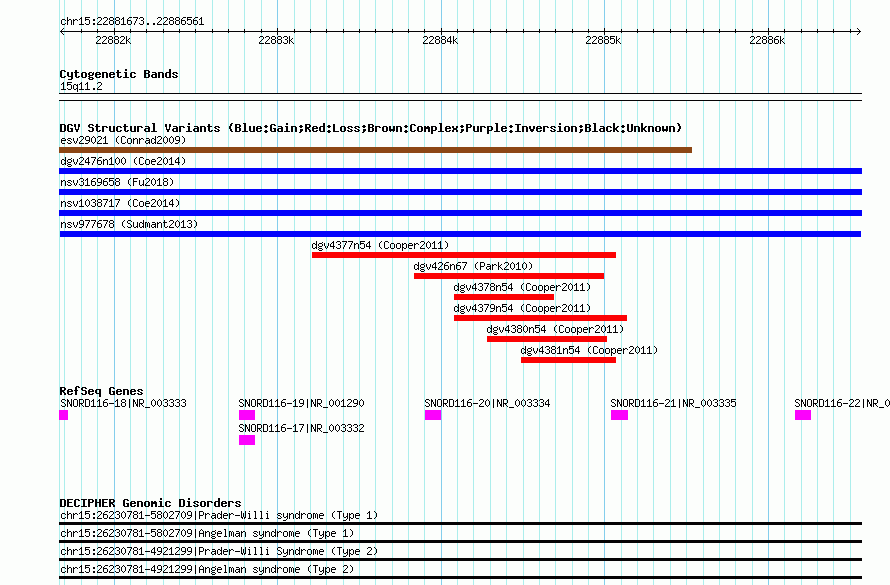
Task: Click the 22882k ruler position
Action: pyautogui.click(x=113, y=40)
